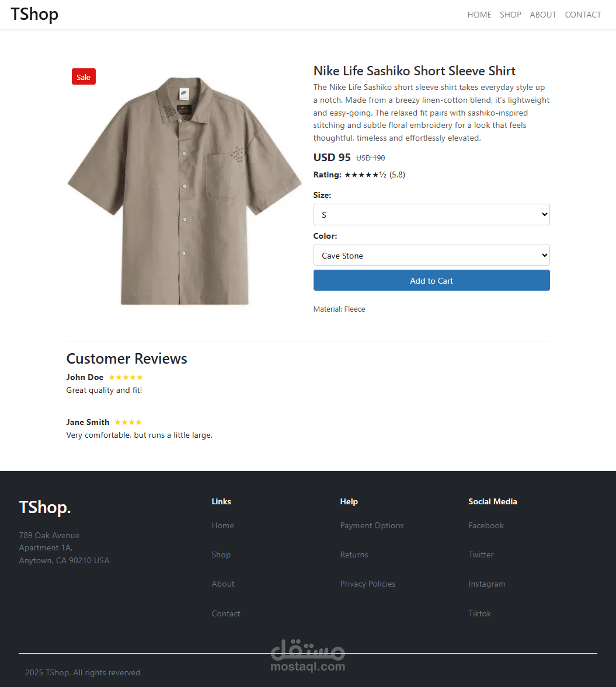Open the Tiktok social media link
The image size is (616, 687).
pyautogui.click(x=479, y=613)
